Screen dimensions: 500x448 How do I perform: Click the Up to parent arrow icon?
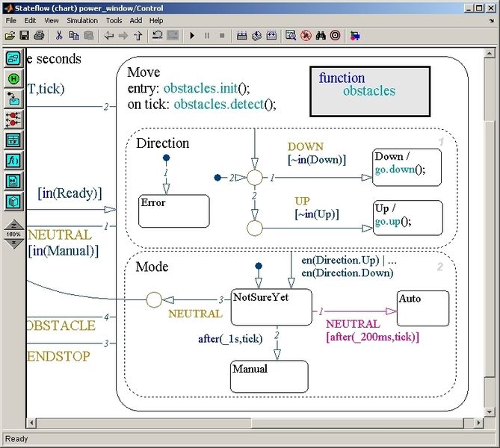click(x=138, y=35)
